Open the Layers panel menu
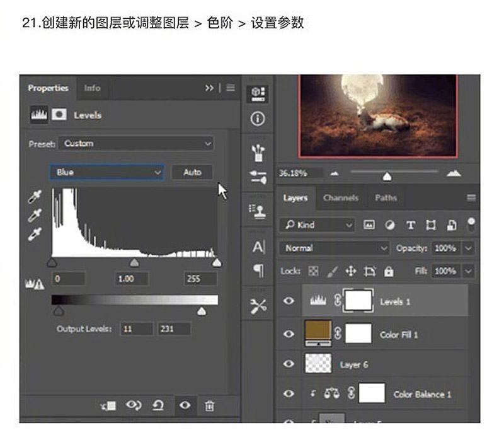This screenshot has width=504, height=430. pyautogui.click(x=471, y=197)
